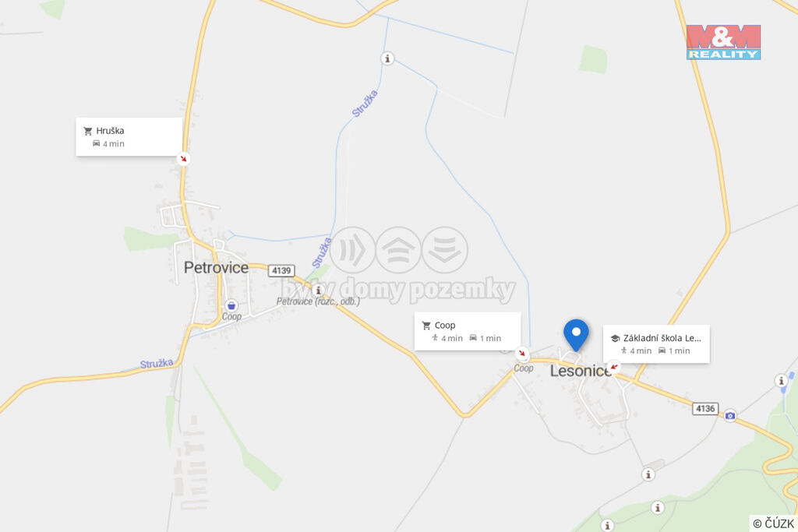Click the red arrow marker above Coop in Lesonice
This screenshot has height=532, width=798.
(522, 353)
